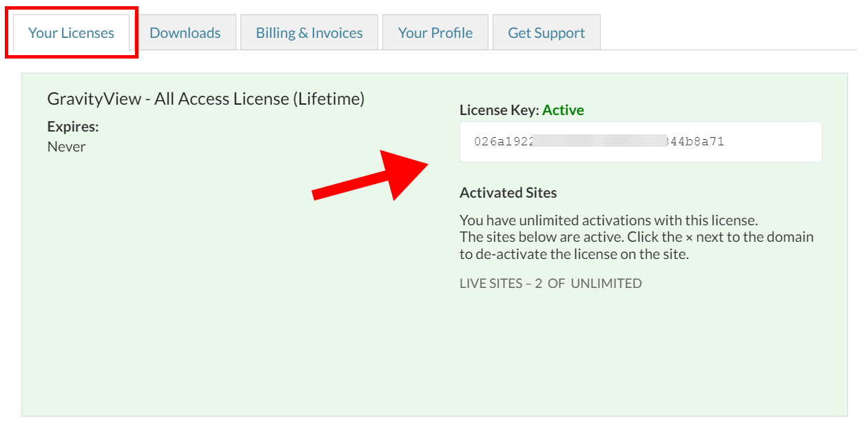Click the Never expiration value
The height and width of the screenshot is (434, 868).
click(x=67, y=147)
